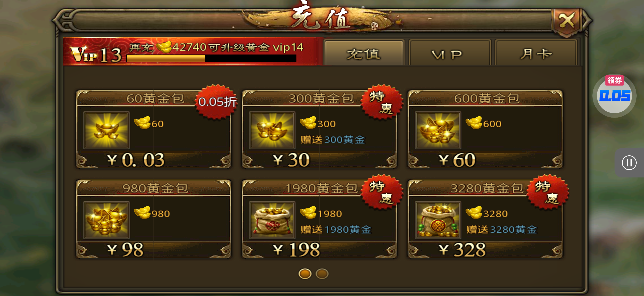Select the first page indicator dot
Image resolution: width=644 pixels, height=296 pixels.
click(305, 274)
